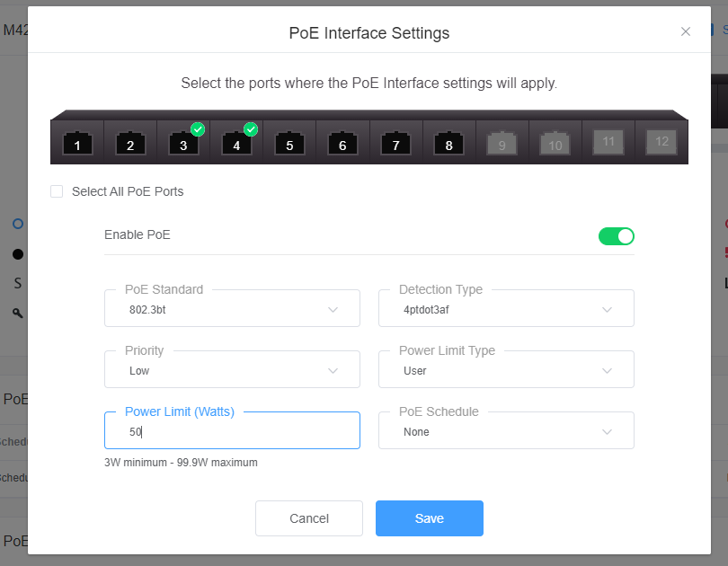This screenshot has width=728, height=566.
Task: Deselect checked port 3 icon
Action: coord(183,144)
